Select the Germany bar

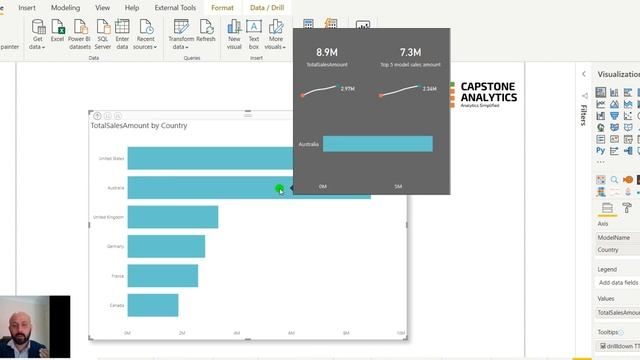[166, 246]
